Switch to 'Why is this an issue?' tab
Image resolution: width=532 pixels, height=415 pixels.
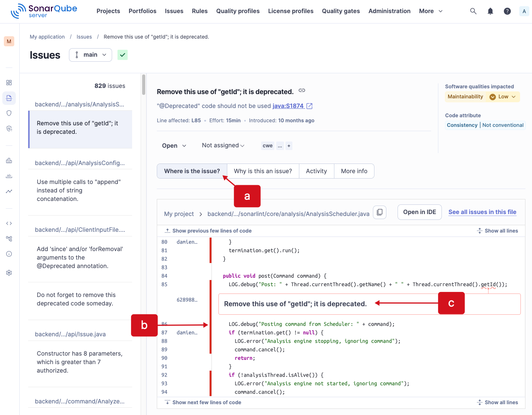(263, 171)
